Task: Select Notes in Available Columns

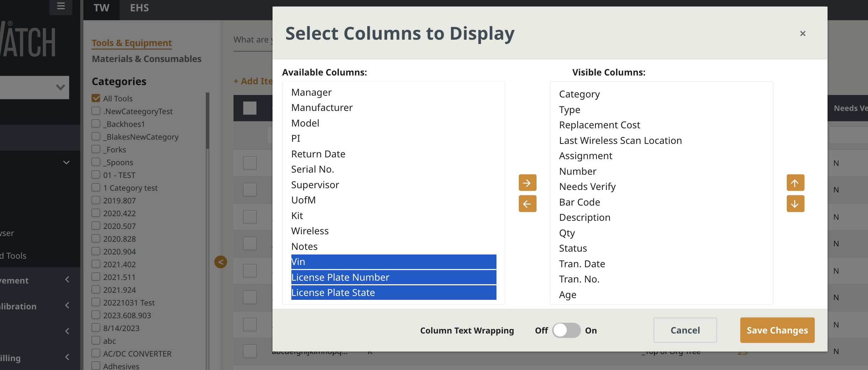Action: click(394, 247)
